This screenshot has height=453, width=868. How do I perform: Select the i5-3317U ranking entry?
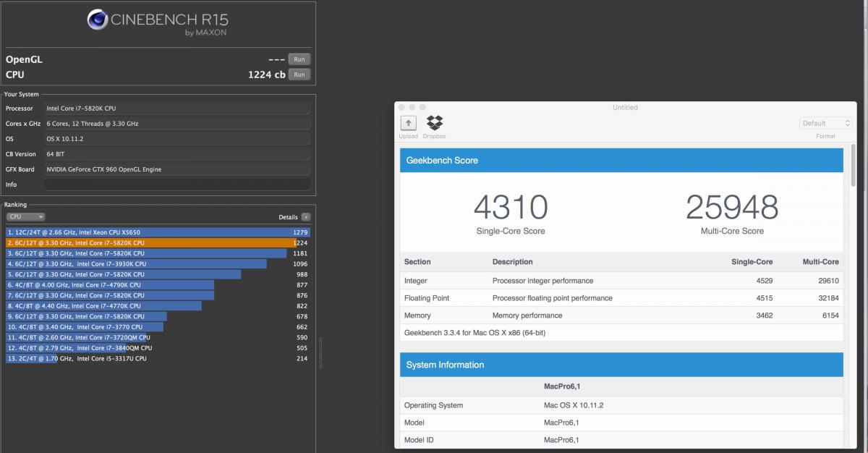point(158,358)
